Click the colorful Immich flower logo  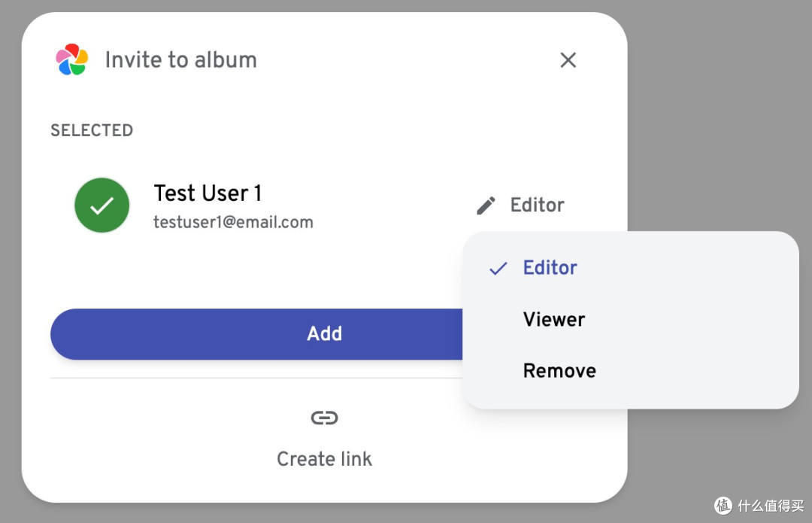tap(72, 59)
